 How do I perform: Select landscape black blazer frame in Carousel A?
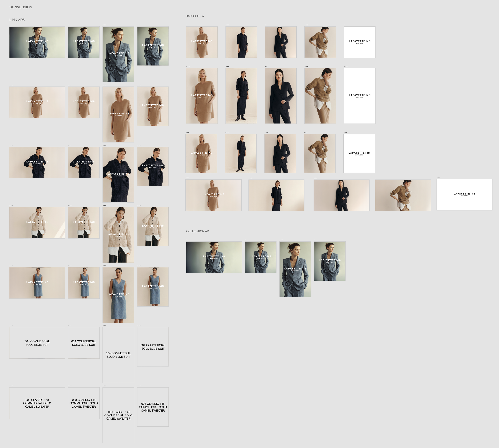click(341, 195)
